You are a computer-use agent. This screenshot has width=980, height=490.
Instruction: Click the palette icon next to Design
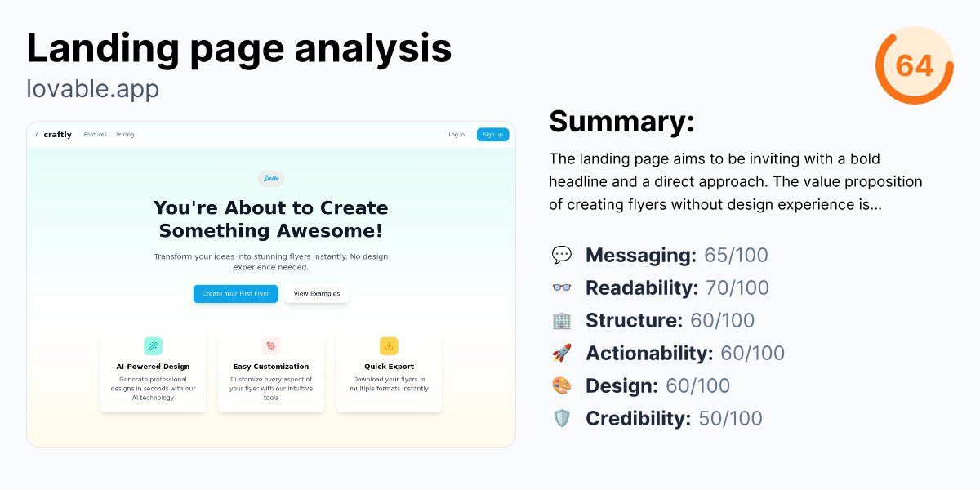pos(562,385)
